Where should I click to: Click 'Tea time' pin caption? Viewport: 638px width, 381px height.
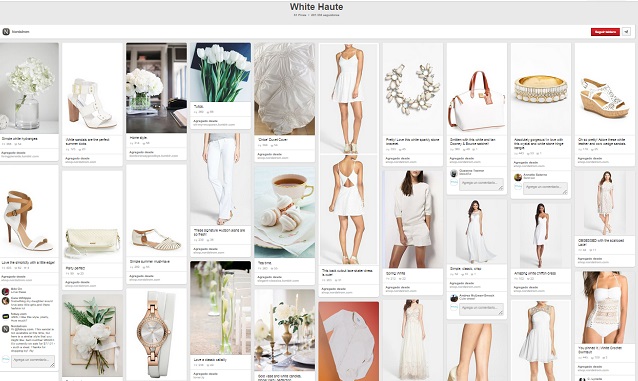(x=264, y=263)
